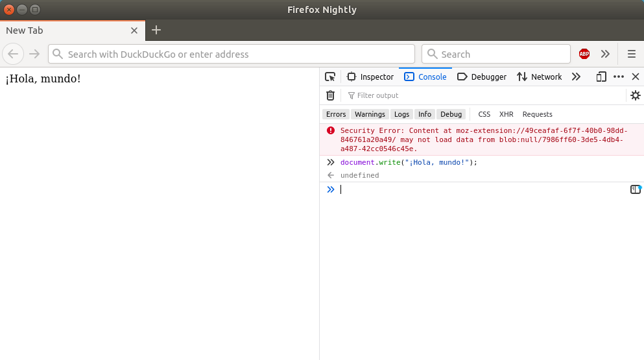Open the Debugger tab
This screenshot has height=360, width=644.
(x=482, y=77)
